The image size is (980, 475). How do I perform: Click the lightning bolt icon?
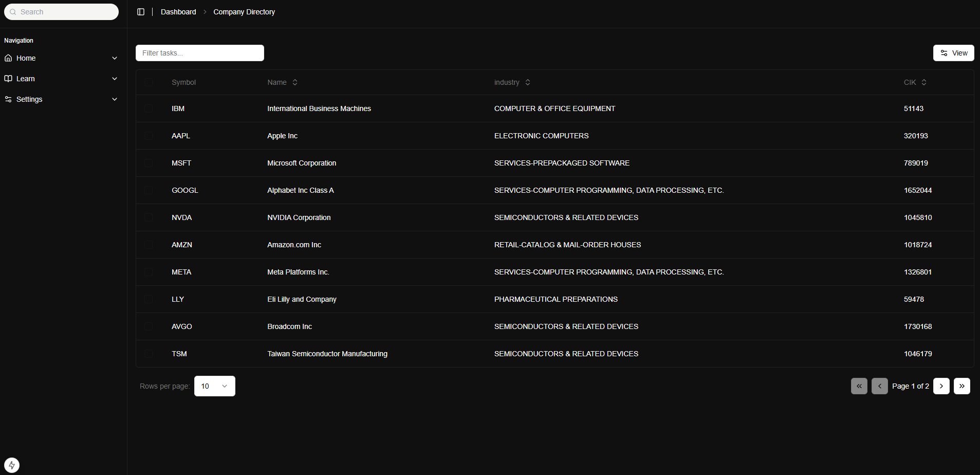[12, 465]
